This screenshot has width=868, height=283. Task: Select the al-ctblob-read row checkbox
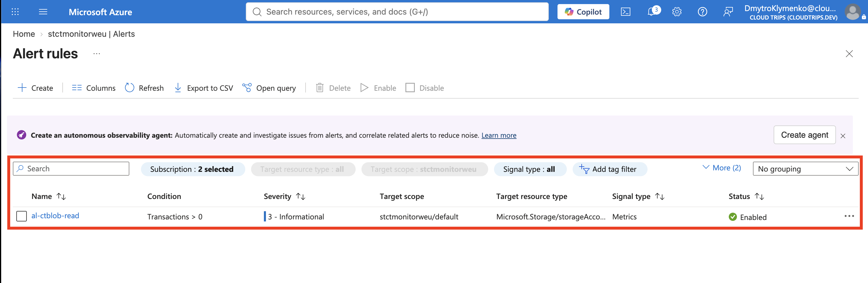pos(22,216)
